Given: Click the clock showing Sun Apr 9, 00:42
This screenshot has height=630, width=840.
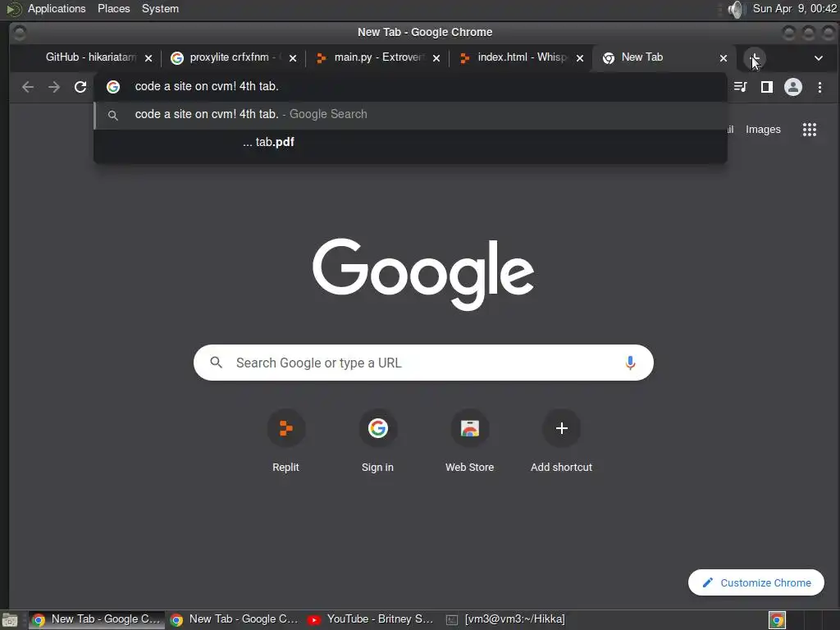Looking at the screenshot, I should click(x=794, y=8).
